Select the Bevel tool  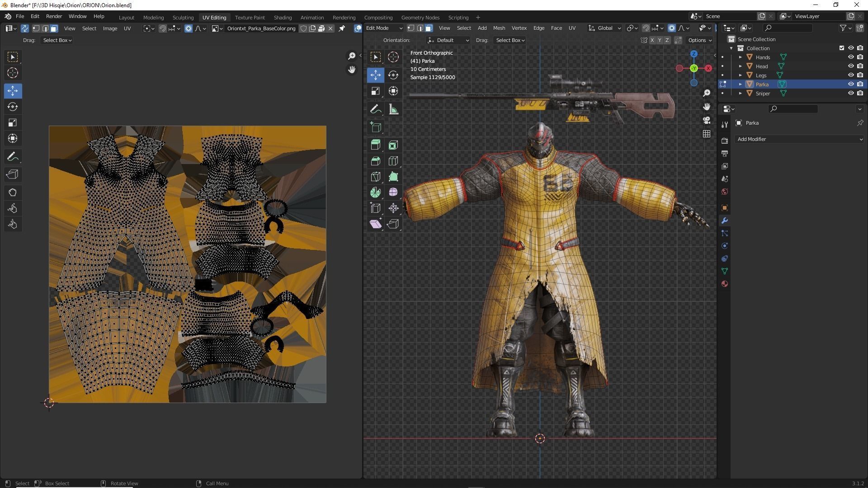376,161
